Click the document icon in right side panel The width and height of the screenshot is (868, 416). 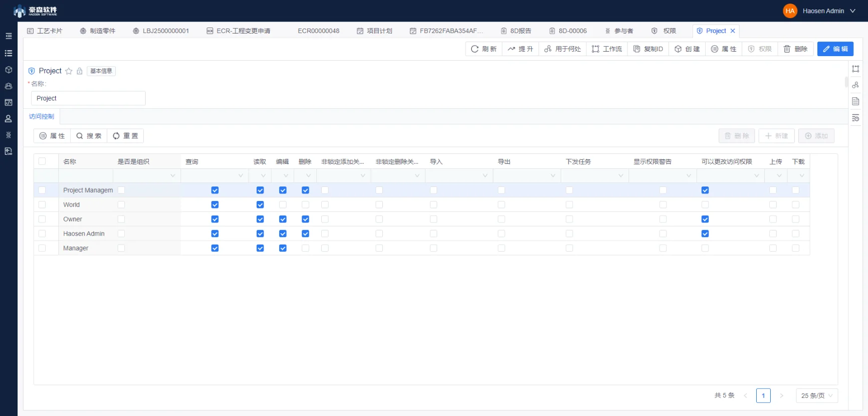(855, 101)
